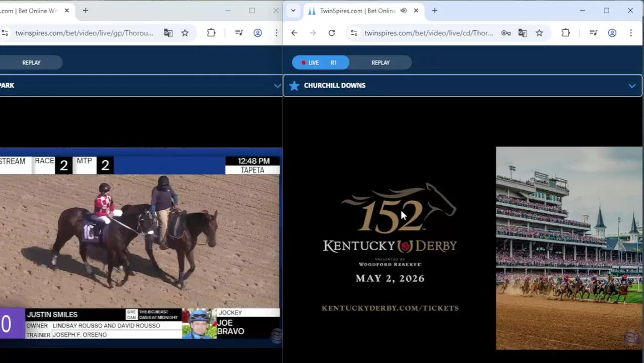The width and height of the screenshot is (644, 363).
Task: Click the Churchill Downs grandstand photo
Action: tap(569, 248)
